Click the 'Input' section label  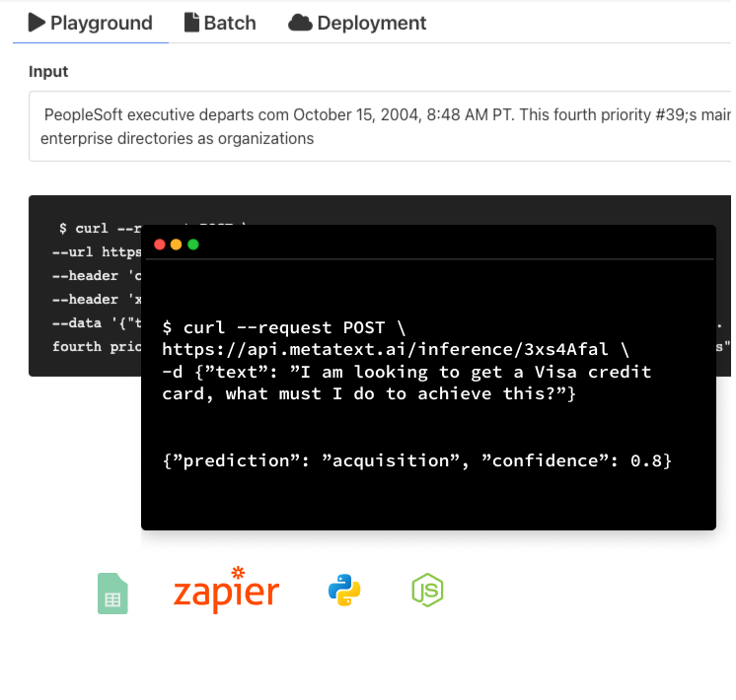48,72
